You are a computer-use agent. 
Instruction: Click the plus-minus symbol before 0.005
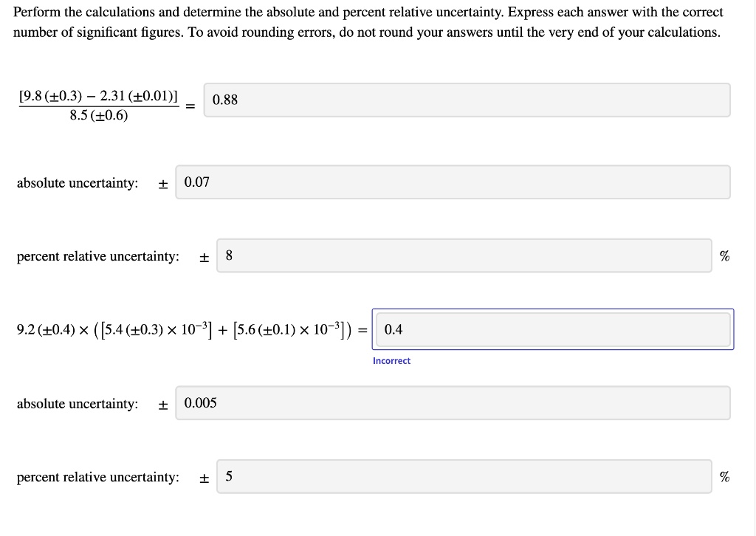point(163,403)
